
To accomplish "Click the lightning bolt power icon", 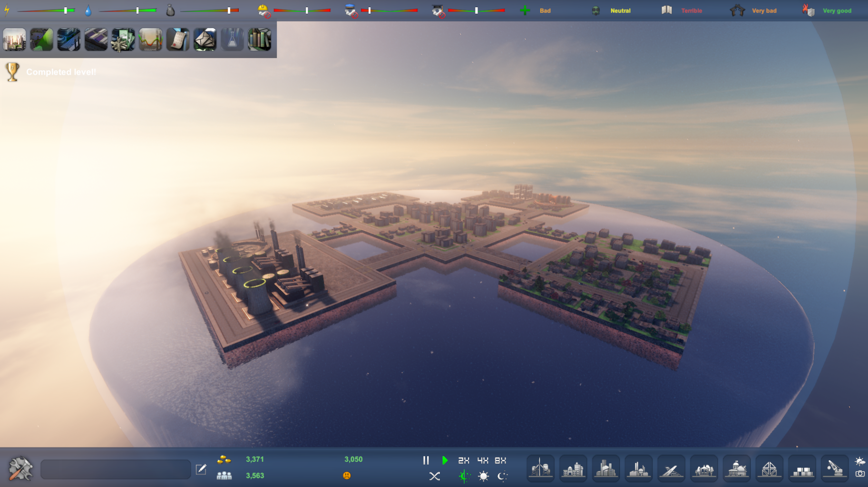I will 7,10.
